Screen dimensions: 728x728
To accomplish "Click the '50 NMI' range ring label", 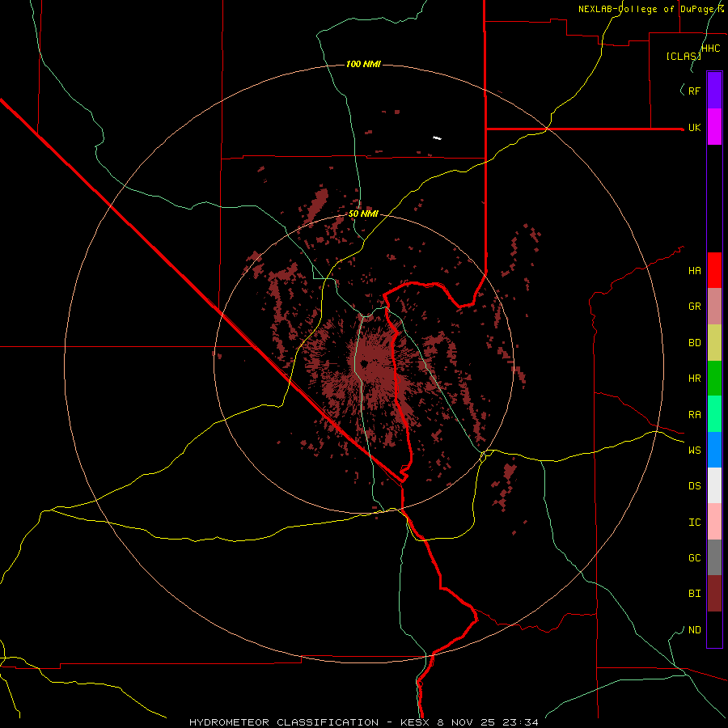I will [363, 214].
